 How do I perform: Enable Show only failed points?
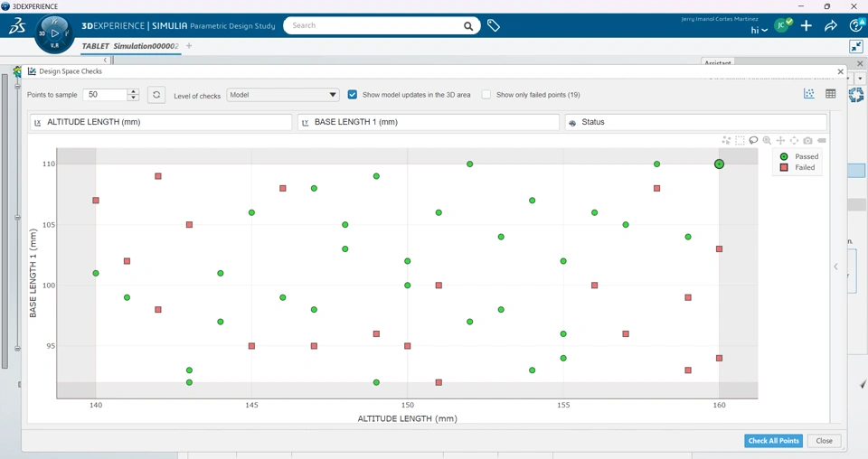click(x=486, y=95)
